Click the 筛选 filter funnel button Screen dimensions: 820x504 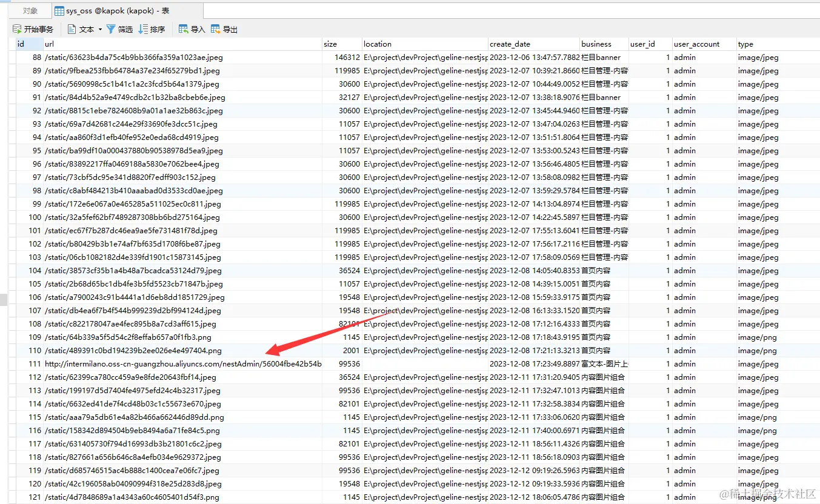(119, 29)
